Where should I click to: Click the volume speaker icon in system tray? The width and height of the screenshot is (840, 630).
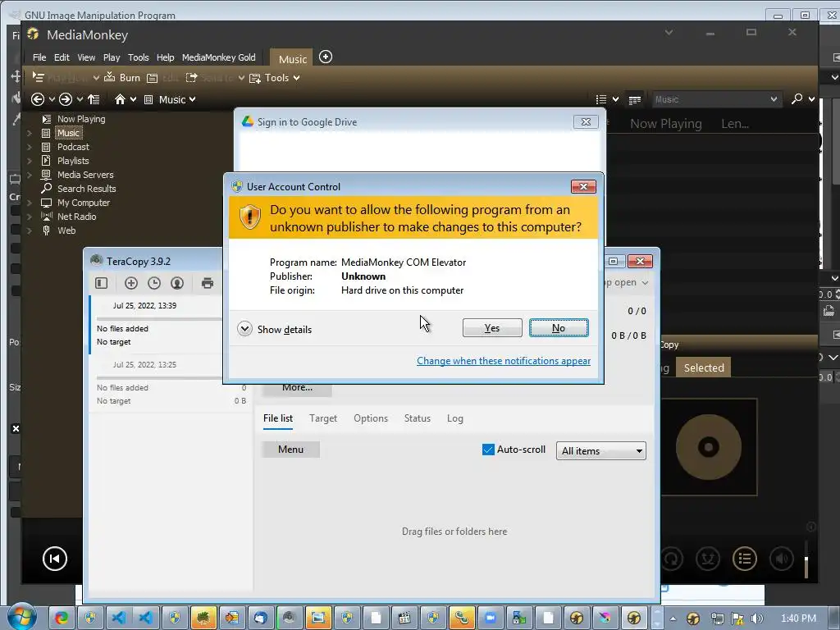click(757, 619)
